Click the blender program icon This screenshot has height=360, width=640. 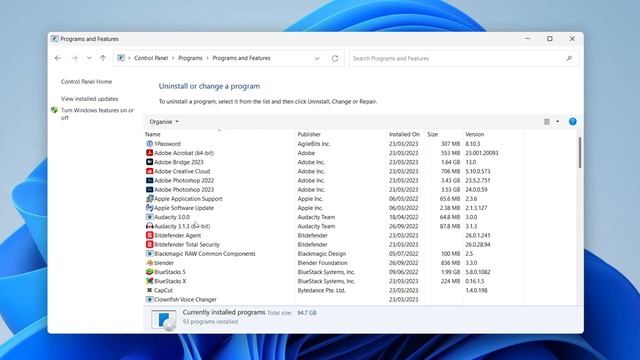(x=149, y=263)
